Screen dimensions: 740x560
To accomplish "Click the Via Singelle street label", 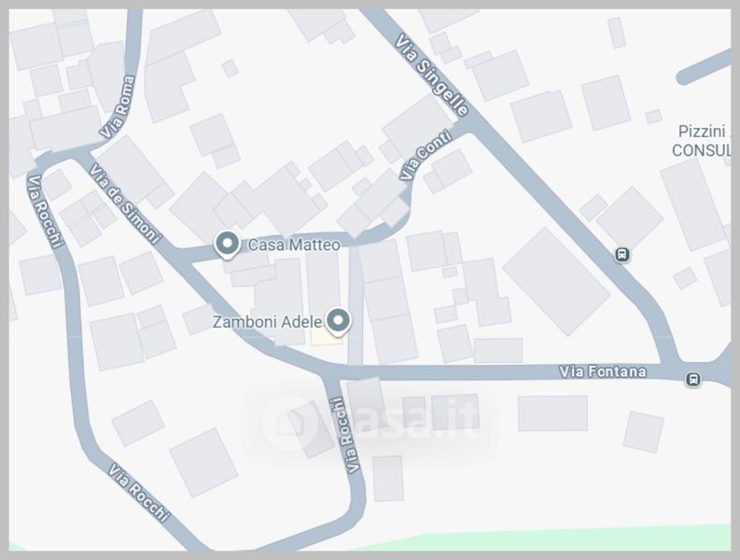I will (x=431, y=75).
